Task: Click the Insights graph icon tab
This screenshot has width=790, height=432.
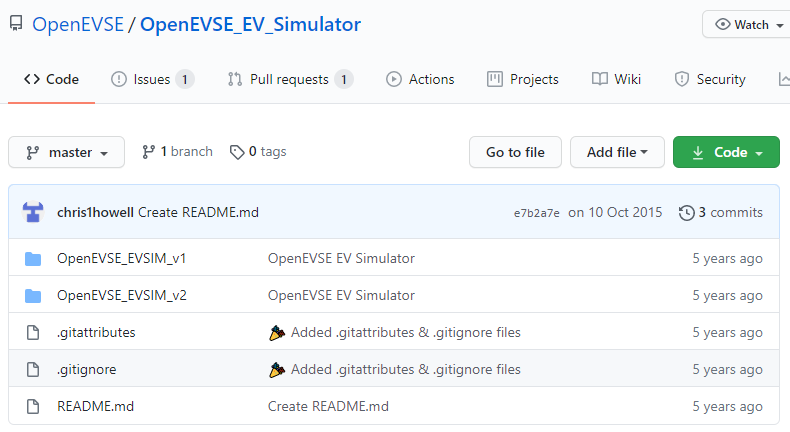Action: pyautogui.click(x=784, y=79)
